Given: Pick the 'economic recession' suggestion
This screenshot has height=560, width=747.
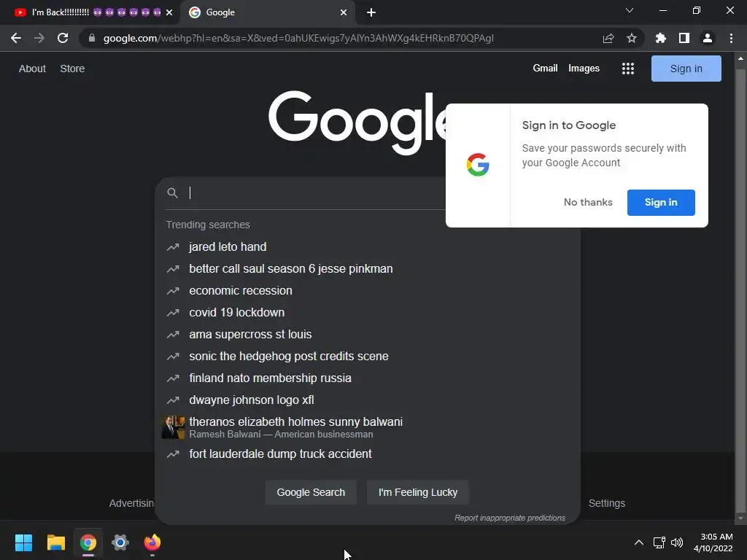Looking at the screenshot, I should click(x=368, y=290).
